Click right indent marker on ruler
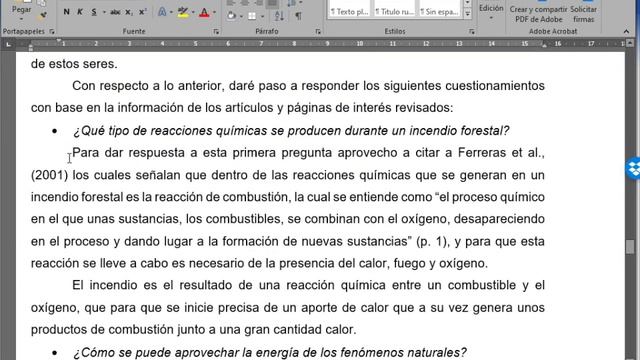The image size is (640, 360). 544,46
